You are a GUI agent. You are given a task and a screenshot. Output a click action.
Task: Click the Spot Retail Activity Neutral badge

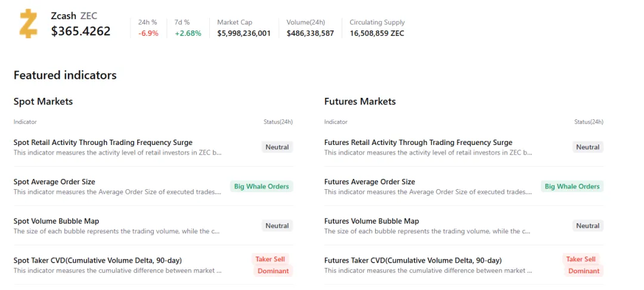[277, 147]
